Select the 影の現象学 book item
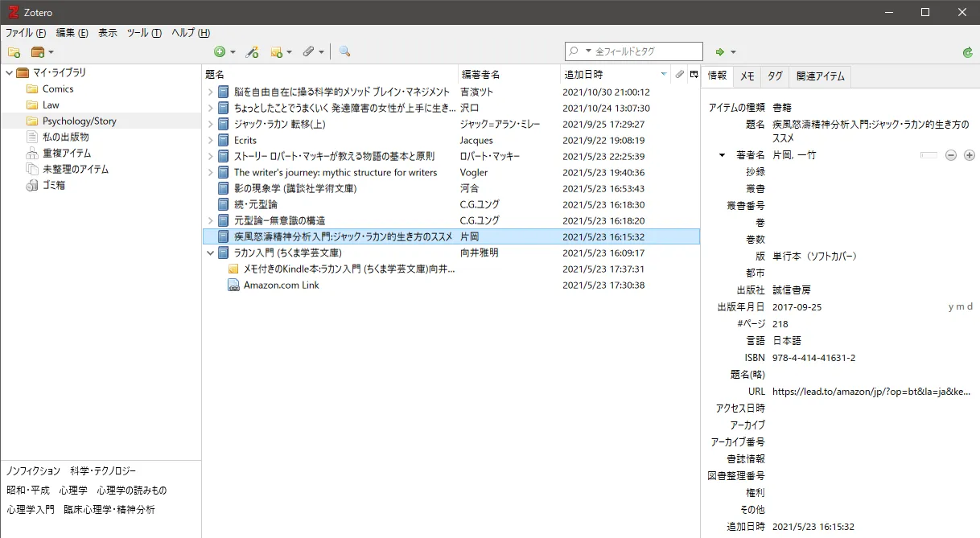 click(451, 188)
